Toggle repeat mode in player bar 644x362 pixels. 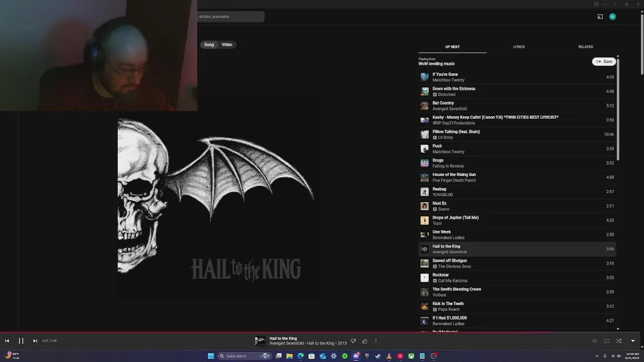tap(607, 341)
